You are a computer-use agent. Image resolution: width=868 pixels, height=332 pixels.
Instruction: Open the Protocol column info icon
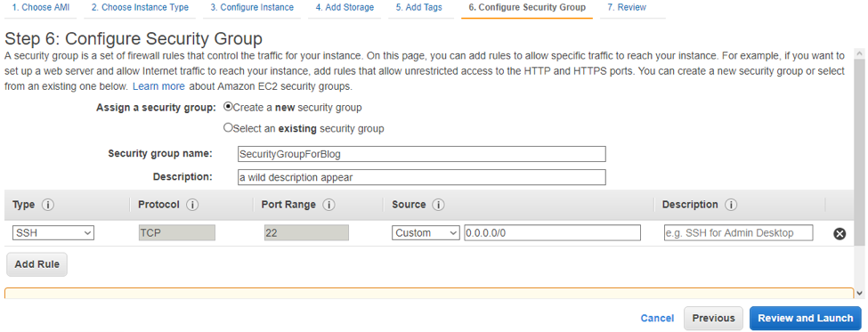pos(192,205)
